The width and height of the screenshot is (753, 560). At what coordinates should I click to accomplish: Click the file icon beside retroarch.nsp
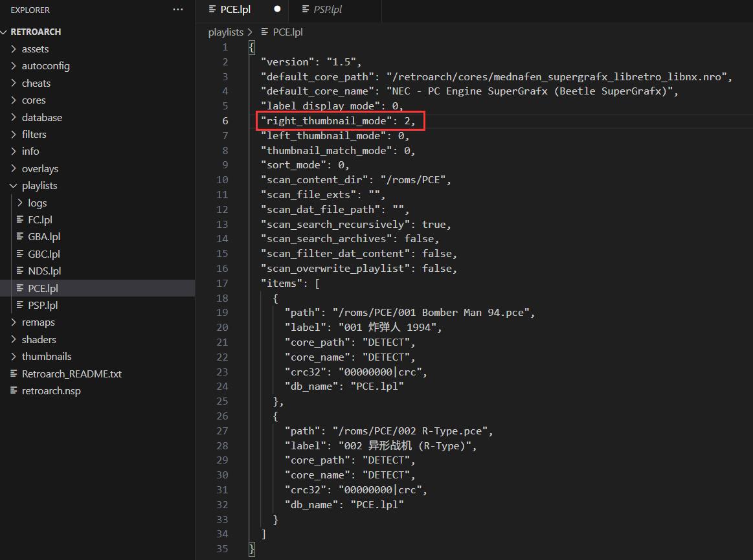[x=14, y=390]
